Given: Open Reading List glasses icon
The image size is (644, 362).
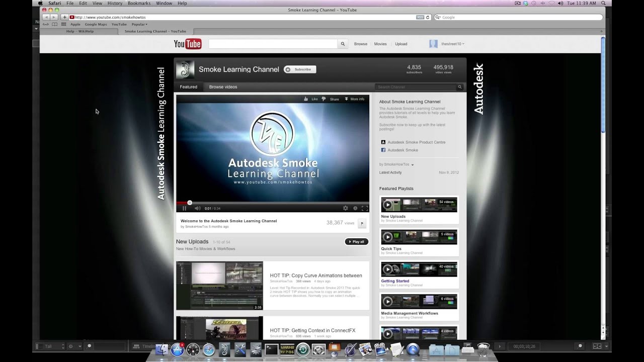Looking at the screenshot, I should tap(46, 24).
